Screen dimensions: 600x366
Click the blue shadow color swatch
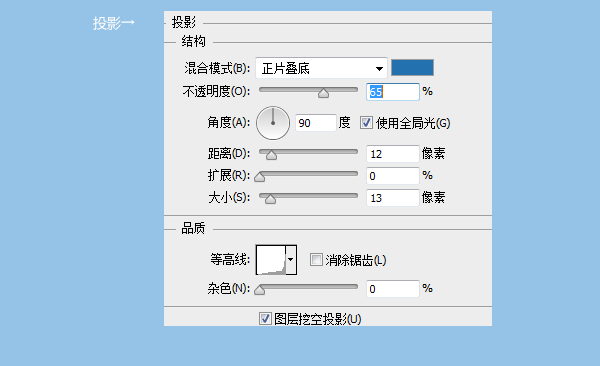point(412,68)
